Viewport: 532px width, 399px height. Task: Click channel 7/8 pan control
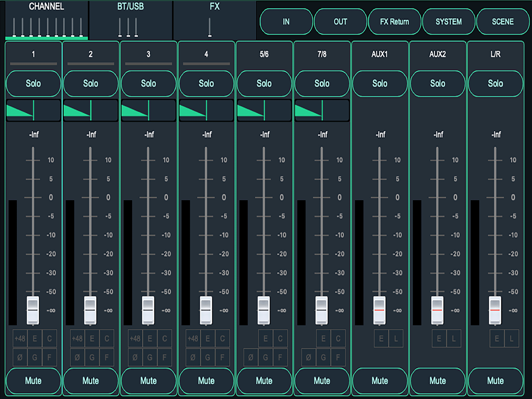322,110
